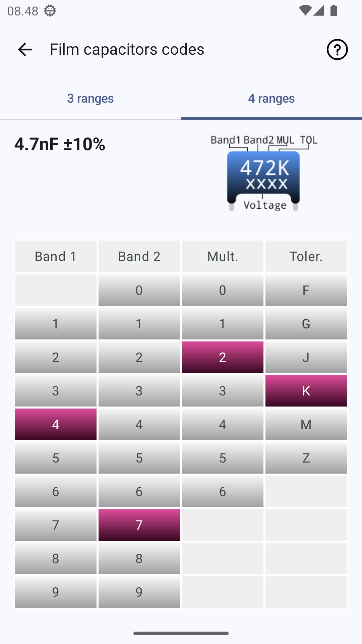Select the 4 ranges tab

click(271, 99)
